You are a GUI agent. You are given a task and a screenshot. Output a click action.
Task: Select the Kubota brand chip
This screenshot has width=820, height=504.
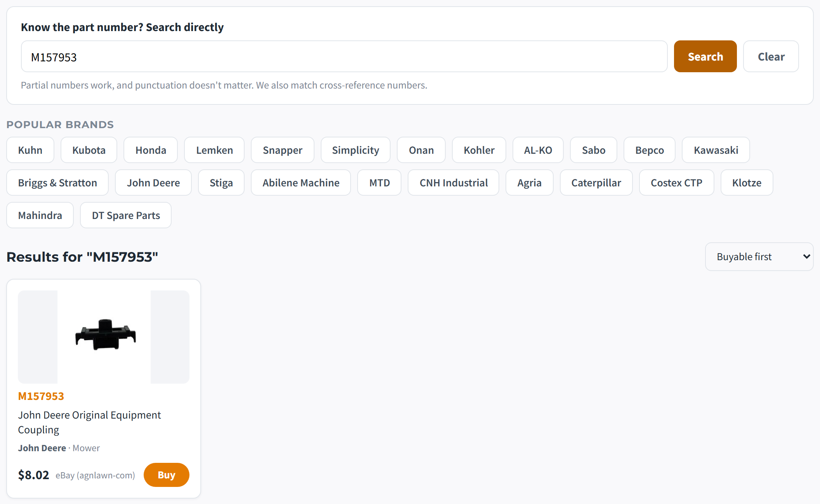tap(89, 150)
